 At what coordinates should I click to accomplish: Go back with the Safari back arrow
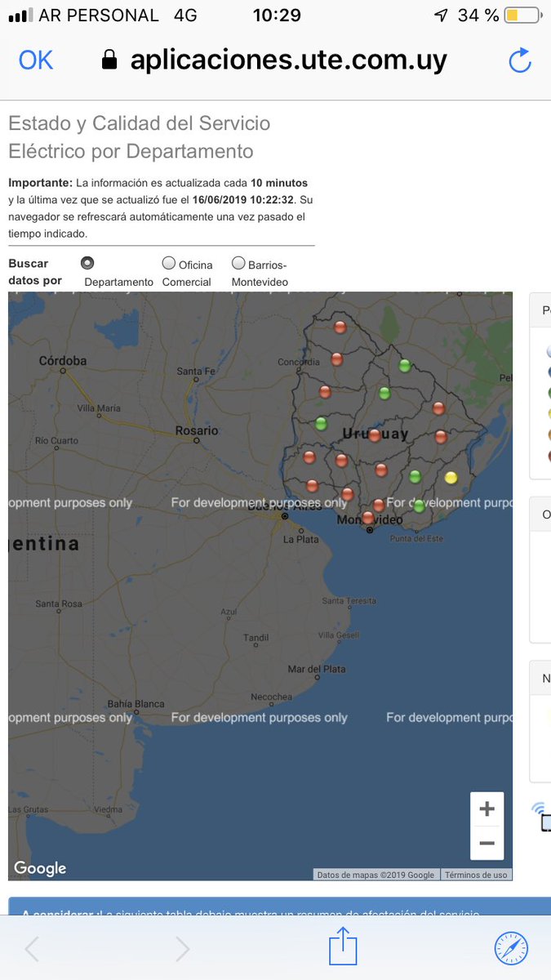[32, 948]
